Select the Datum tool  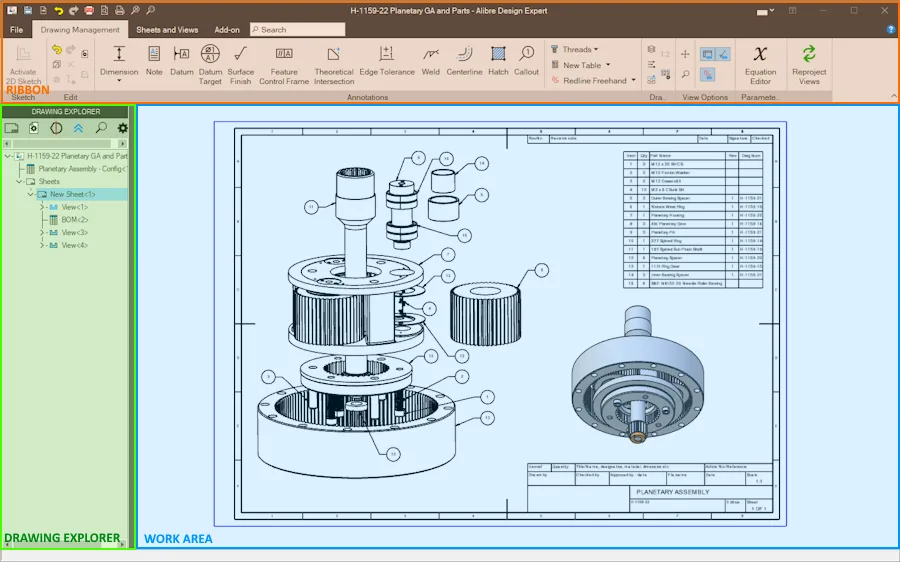(181, 60)
